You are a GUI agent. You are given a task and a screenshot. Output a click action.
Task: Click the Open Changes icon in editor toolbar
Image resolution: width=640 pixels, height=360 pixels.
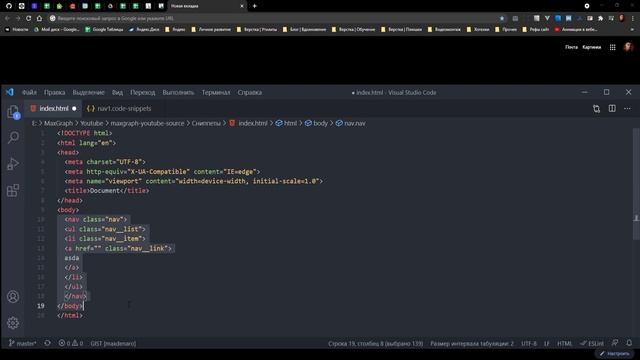click(x=596, y=109)
